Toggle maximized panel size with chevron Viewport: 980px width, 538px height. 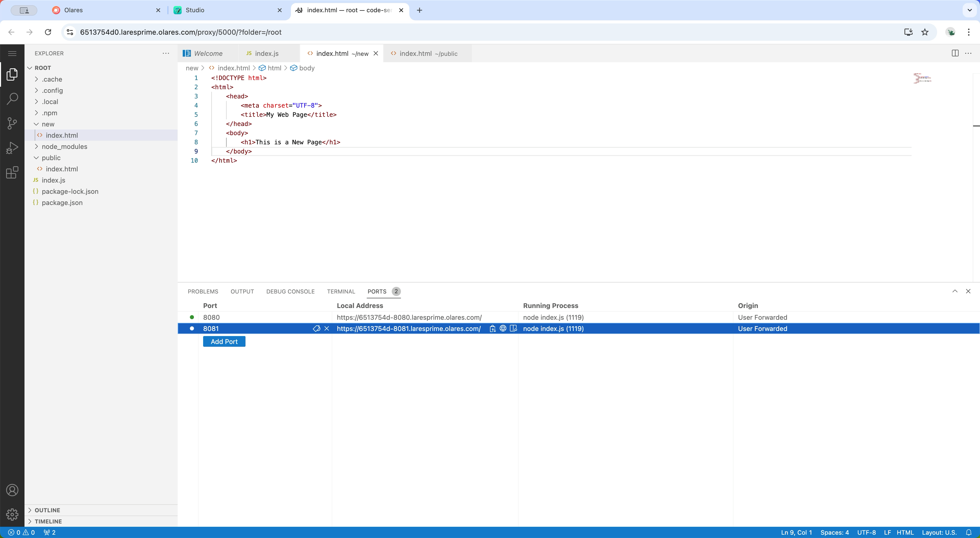[x=955, y=291]
